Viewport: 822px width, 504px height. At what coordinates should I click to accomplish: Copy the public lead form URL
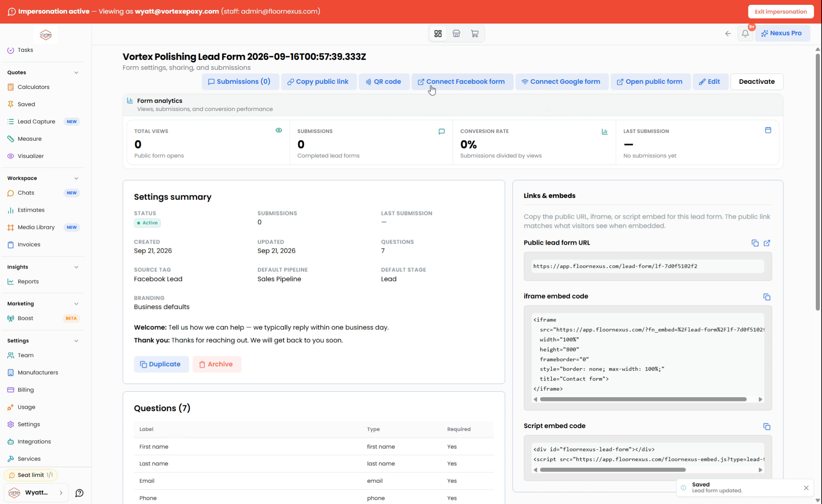coord(755,243)
